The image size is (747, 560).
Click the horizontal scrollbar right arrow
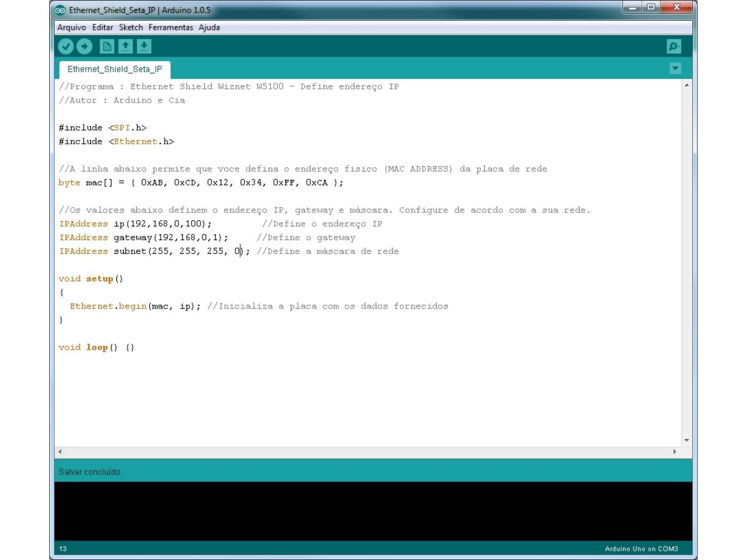[675, 452]
